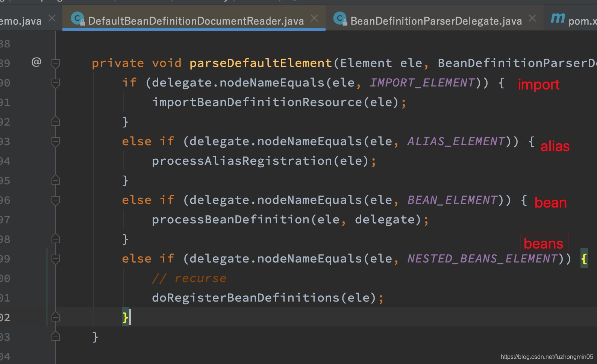Click NESTED_BEANS_ELEMENT constant
Viewport: 597px width, 364px height.
pos(483,259)
